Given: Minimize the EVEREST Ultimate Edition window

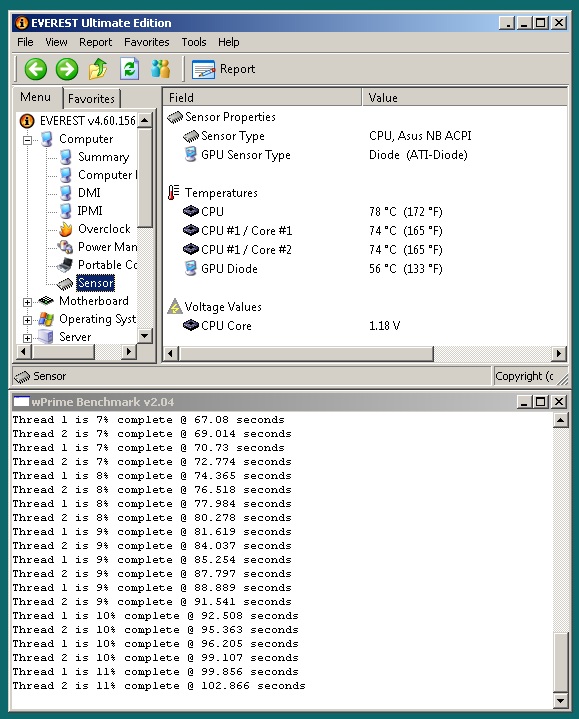Looking at the screenshot, I should (524, 23).
